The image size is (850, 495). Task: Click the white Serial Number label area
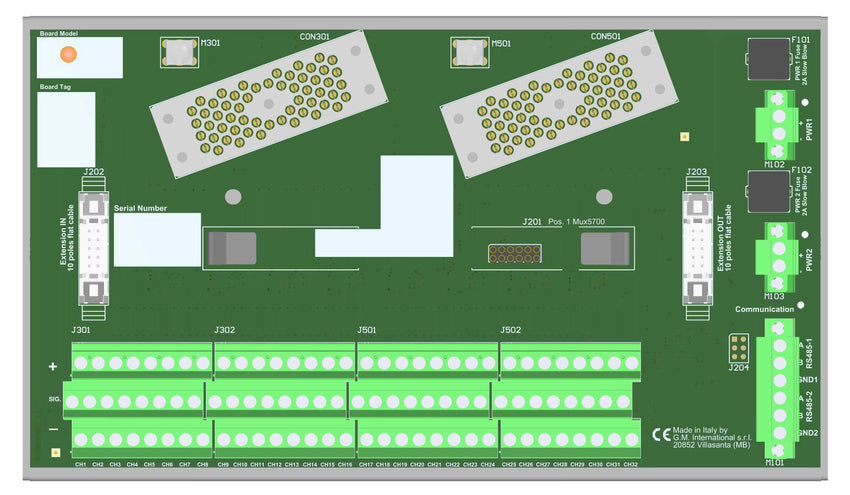(157, 240)
